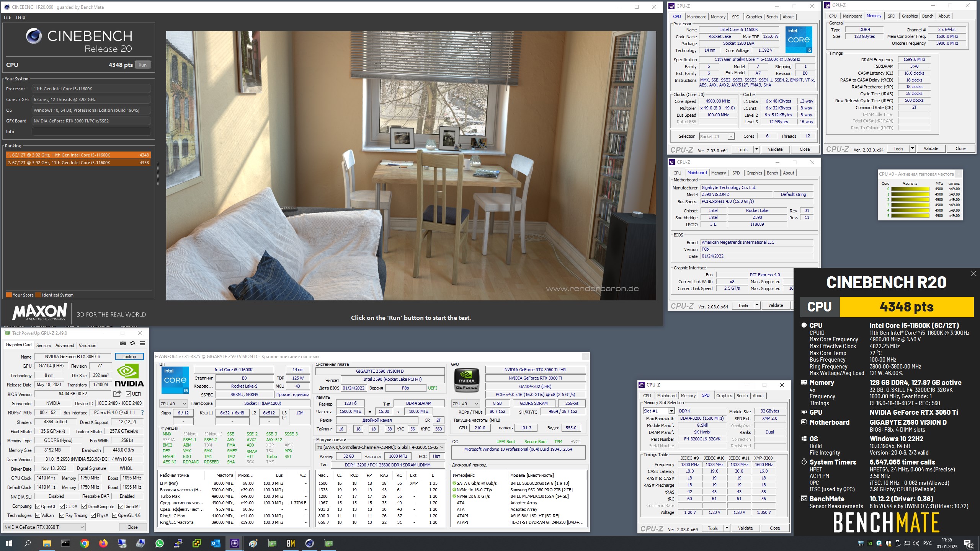980x551 pixels.
Task: Click the Cinebench Run button
Action: click(142, 65)
